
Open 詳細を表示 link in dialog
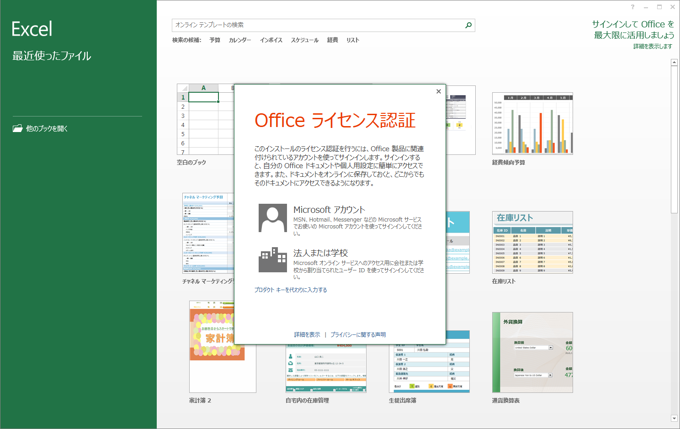[307, 334]
